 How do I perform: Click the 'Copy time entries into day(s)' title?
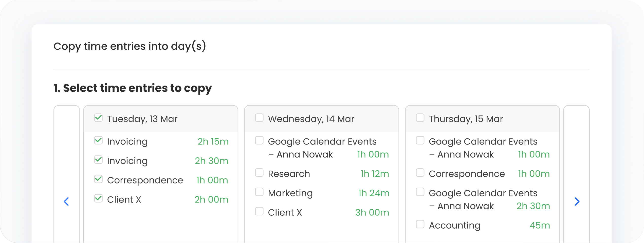pyautogui.click(x=130, y=46)
